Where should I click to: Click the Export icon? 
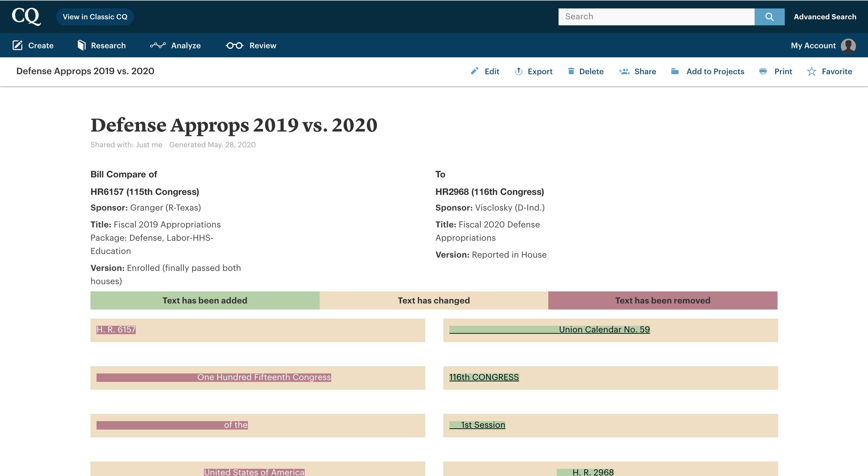(x=518, y=71)
